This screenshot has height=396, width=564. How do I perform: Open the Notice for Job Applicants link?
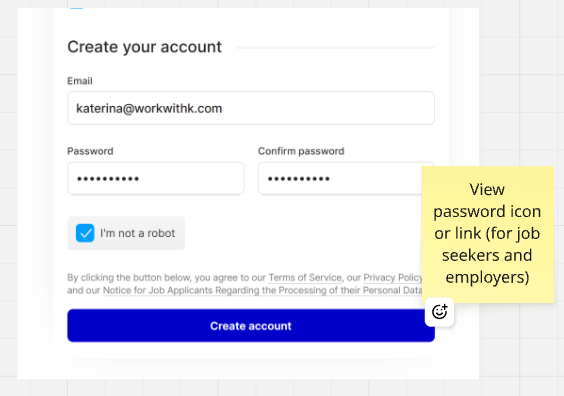[x=262, y=290]
